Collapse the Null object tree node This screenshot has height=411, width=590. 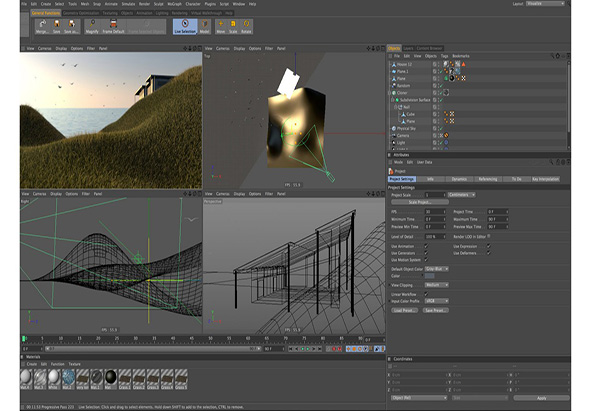tap(396, 107)
